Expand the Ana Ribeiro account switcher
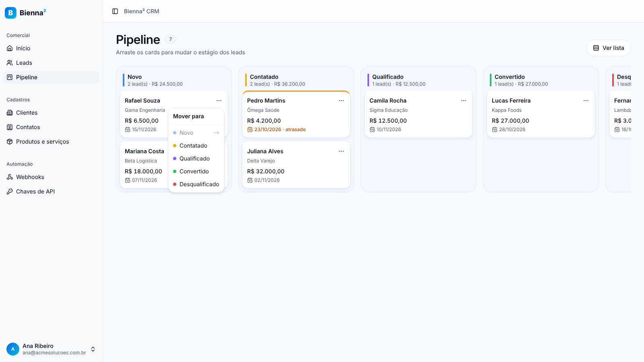Screen dimensions: 644x362 click(x=93, y=349)
